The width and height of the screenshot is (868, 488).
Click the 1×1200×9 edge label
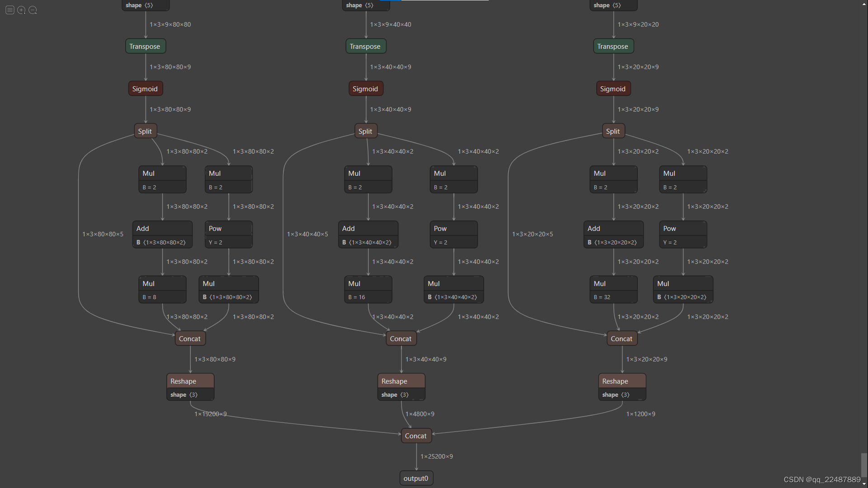pyautogui.click(x=641, y=414)
